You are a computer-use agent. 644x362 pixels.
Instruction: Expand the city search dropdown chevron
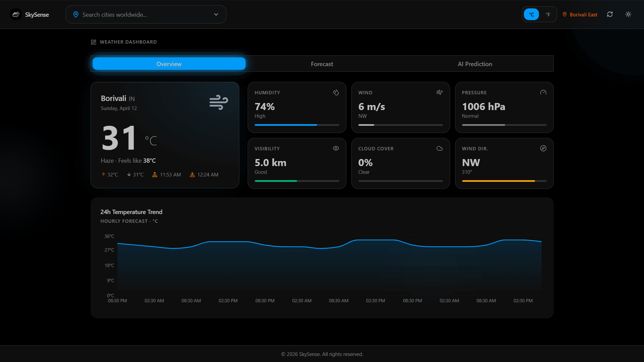(216, 14)
